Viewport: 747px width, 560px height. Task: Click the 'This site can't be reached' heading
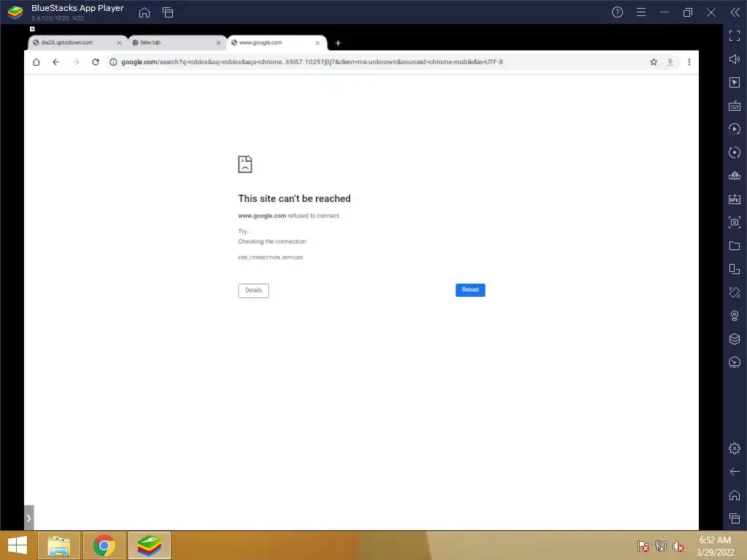tap(295, 198)
